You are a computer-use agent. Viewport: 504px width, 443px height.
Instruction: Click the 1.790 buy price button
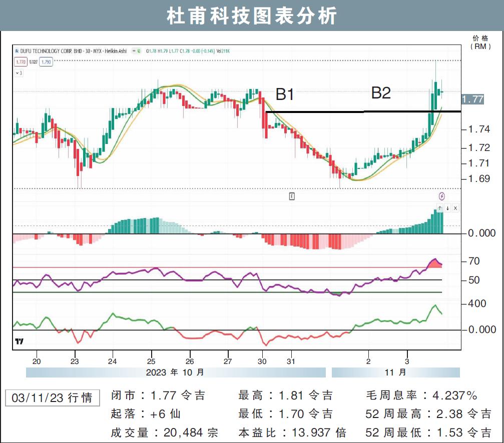pyautogui.click(x=46, y=62)
